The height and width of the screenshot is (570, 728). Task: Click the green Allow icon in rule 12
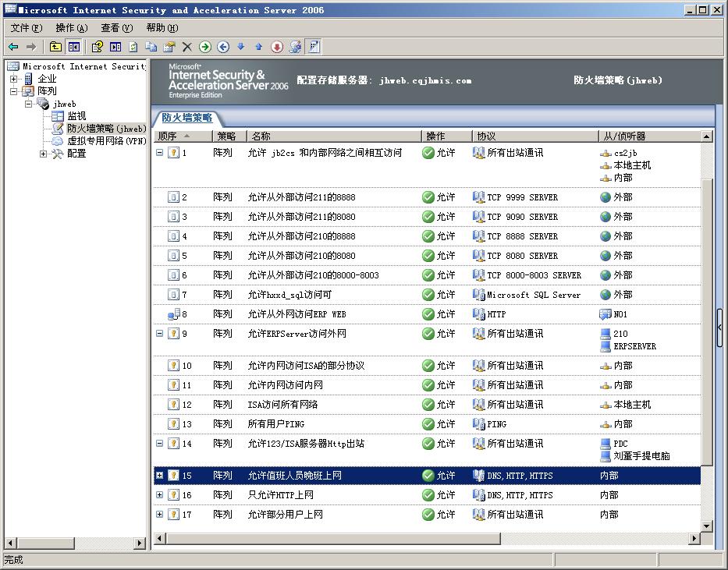coord(428,405)
